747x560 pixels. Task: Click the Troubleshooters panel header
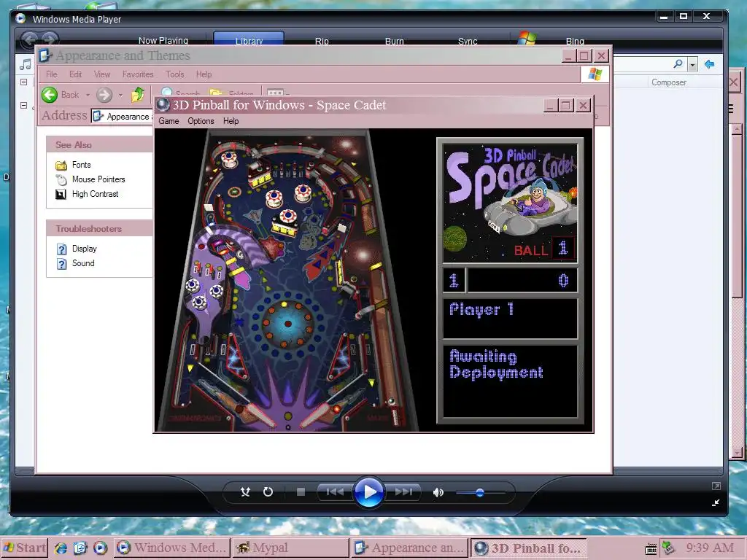coord(99,228)
